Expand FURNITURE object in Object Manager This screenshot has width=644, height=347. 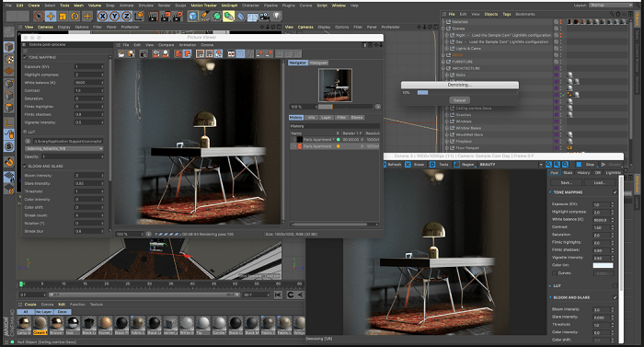coord(443,62)
